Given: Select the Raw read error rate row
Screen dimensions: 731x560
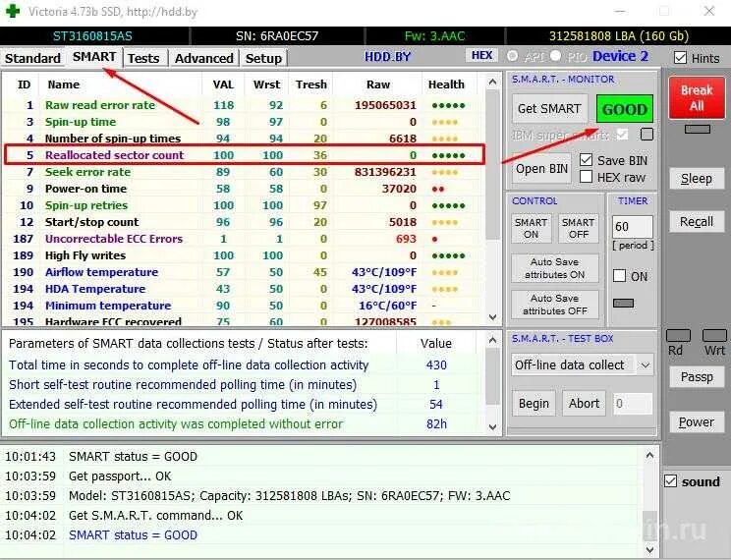Looking at the screenshot, I should [x=243, y=105].
